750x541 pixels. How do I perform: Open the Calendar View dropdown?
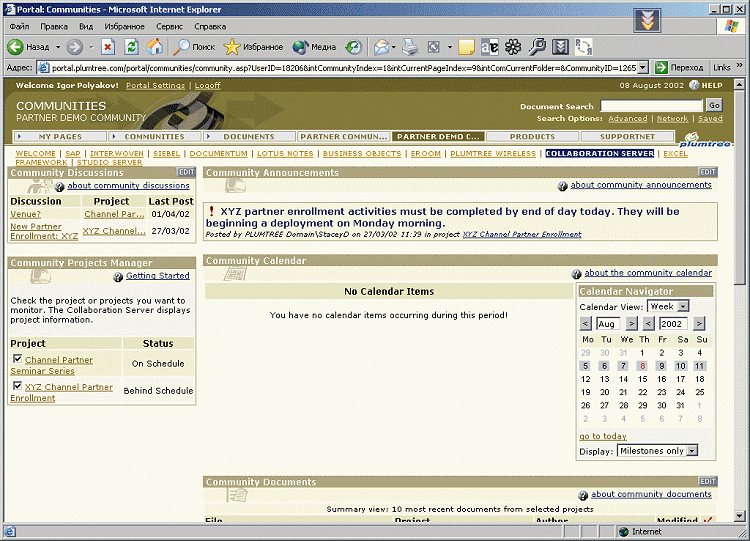point(684,307)
